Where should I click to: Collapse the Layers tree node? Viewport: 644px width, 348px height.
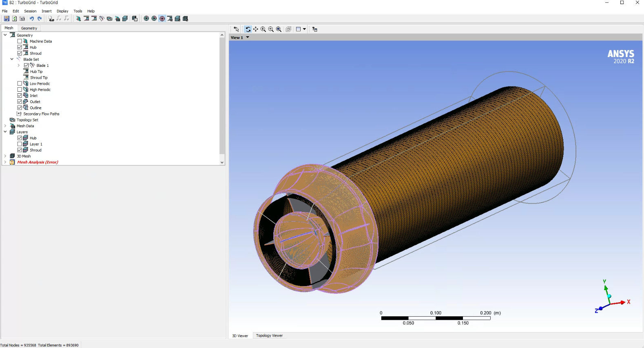(x=5, y=132)
